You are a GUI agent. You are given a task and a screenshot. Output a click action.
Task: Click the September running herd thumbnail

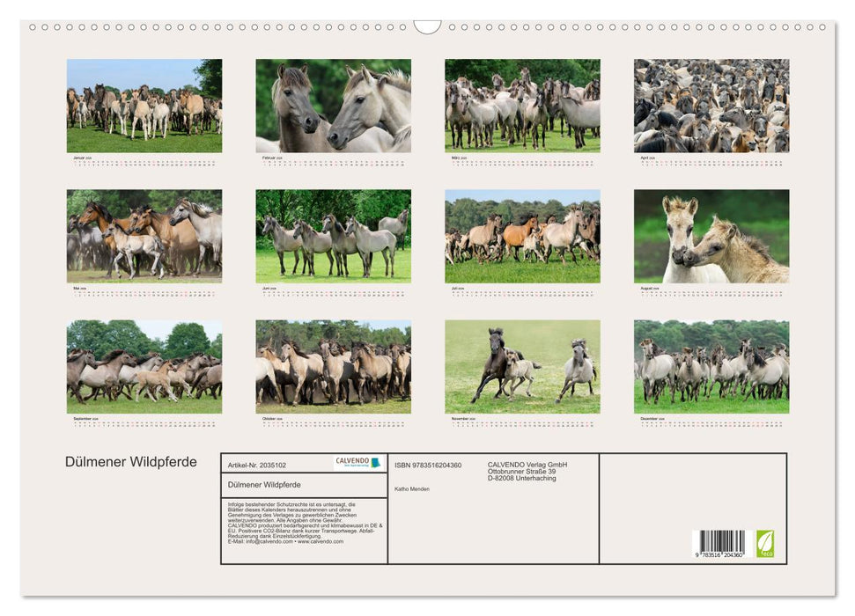coord(144,366)
